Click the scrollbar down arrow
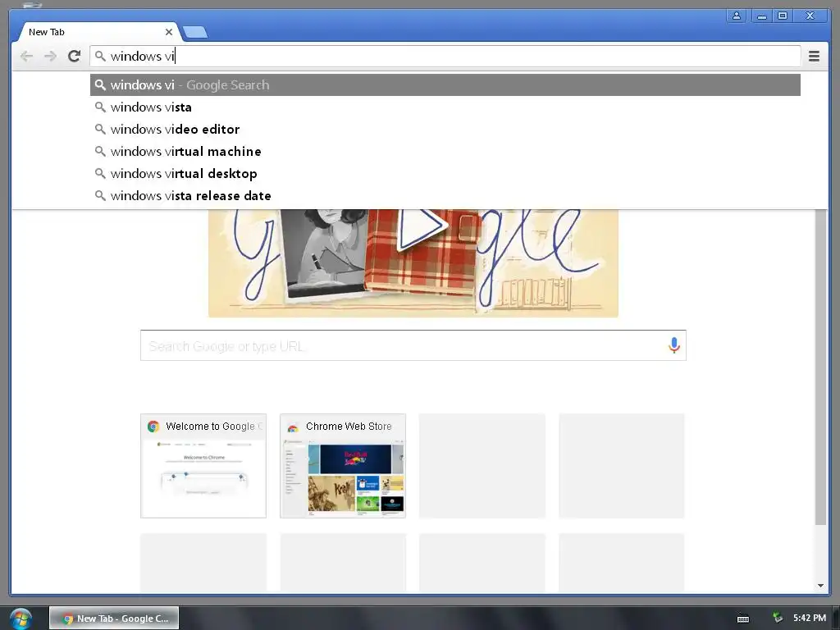The height and width of the screenshot is (630, 840). (820, 586)
